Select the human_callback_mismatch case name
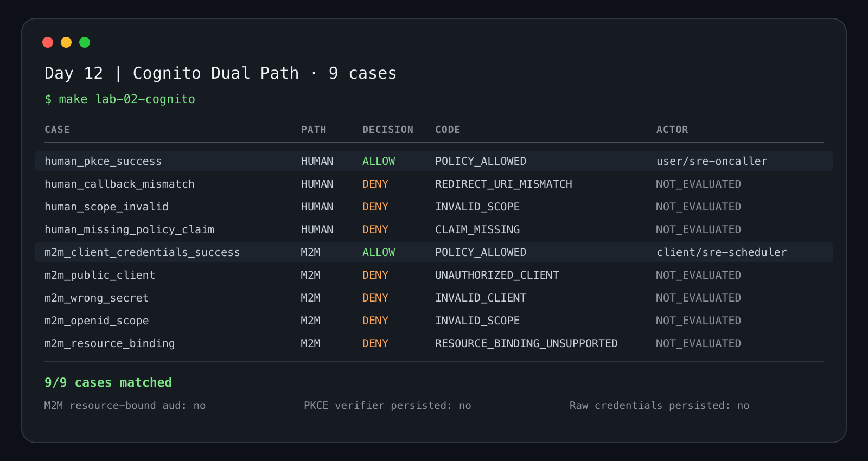 [x=119, y=184]
